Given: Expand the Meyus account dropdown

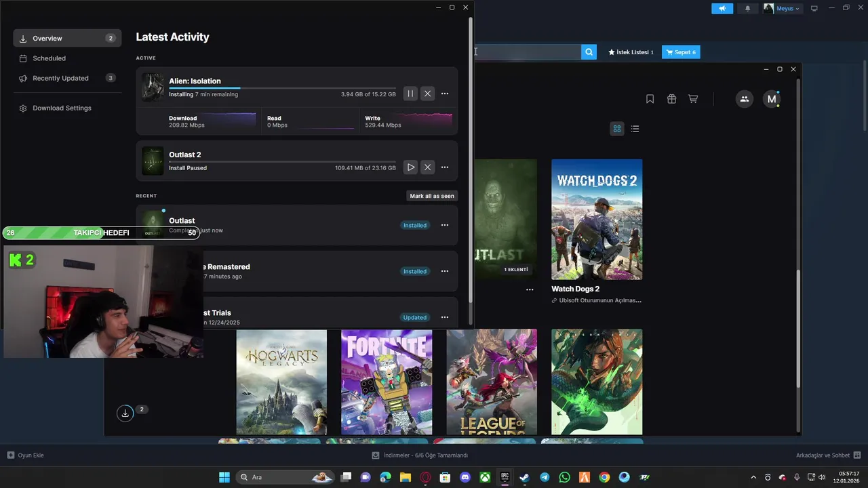Looking at the screenshot, I should click(x=782, y=8).
